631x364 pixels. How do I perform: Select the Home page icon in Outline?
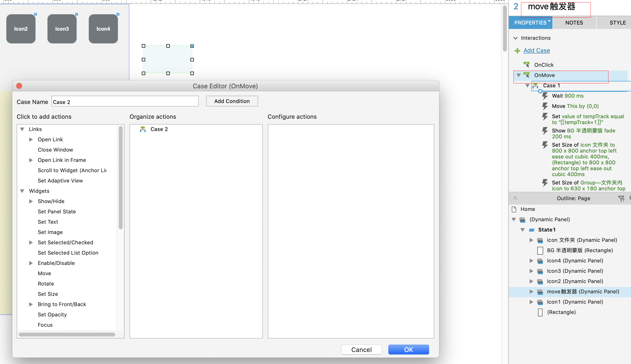coord(514,209)
